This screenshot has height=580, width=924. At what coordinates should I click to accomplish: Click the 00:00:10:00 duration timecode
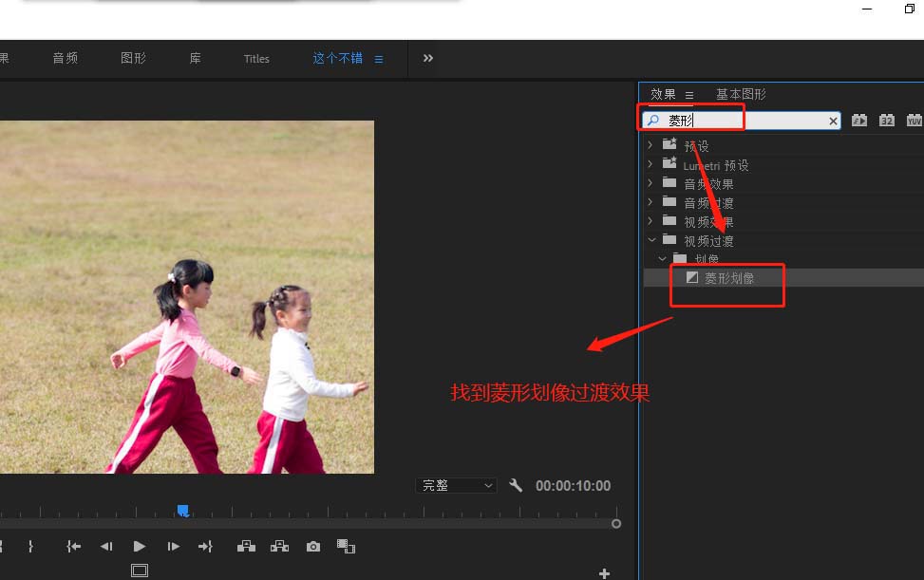(x=573, y=486)
